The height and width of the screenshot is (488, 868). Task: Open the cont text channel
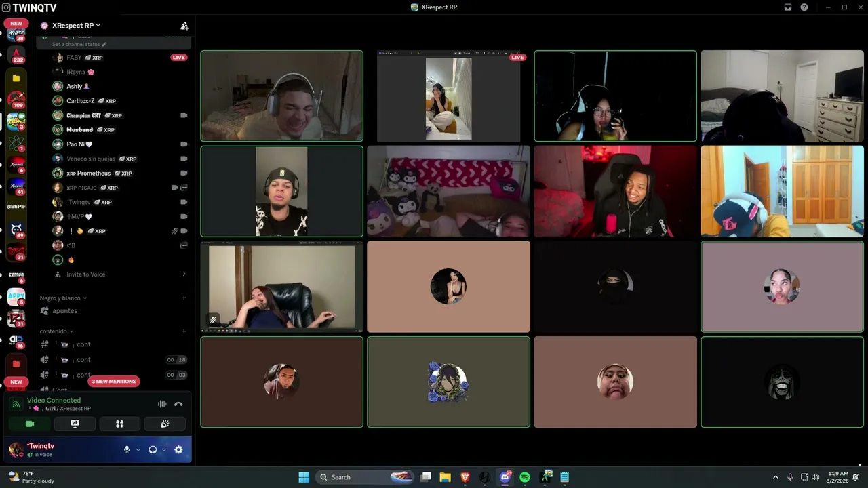point(114,344)
